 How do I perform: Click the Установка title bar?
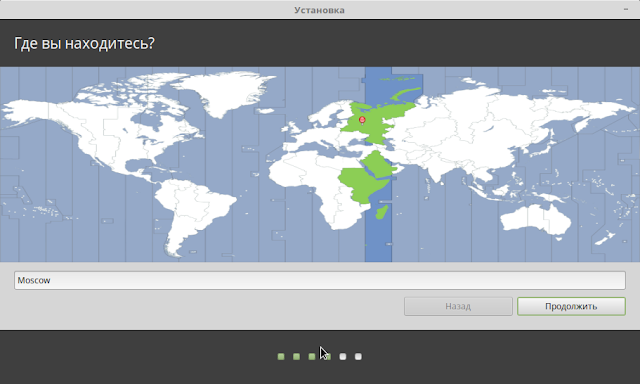[320, 9]
